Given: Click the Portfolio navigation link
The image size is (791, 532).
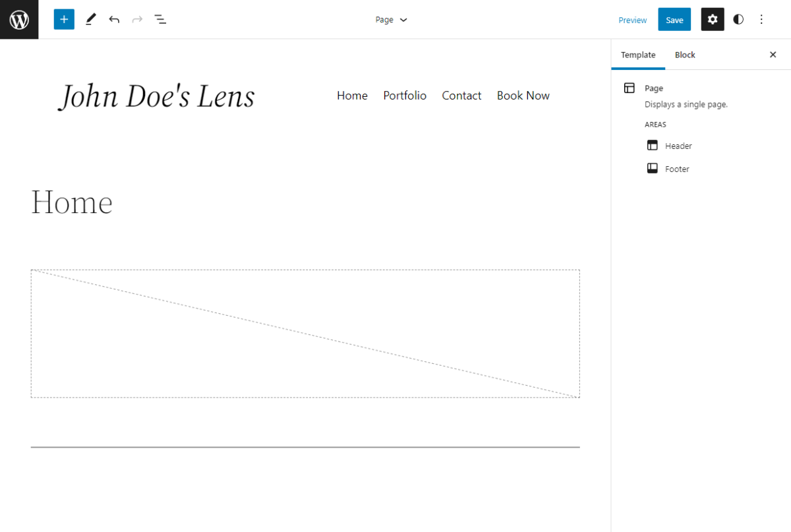Looking at the screenshot, I should [x=405, y=96].
